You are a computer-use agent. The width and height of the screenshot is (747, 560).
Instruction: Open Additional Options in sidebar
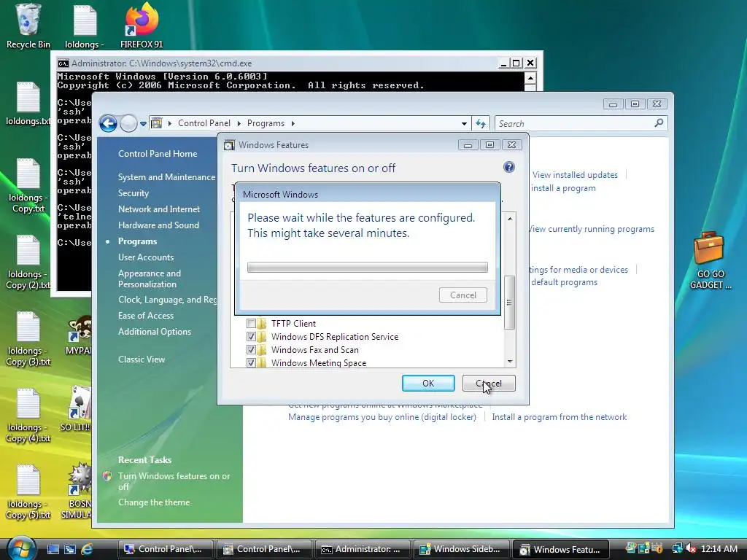155,332
